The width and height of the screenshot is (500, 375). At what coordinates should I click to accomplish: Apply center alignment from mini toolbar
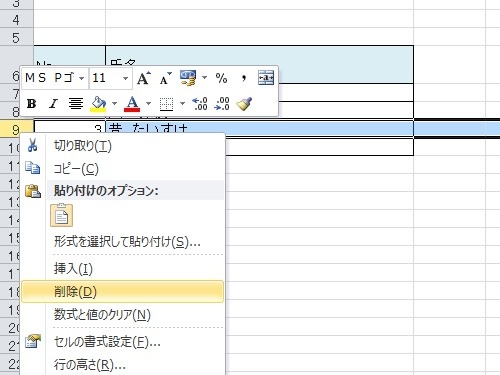click(x=76, y=104)
